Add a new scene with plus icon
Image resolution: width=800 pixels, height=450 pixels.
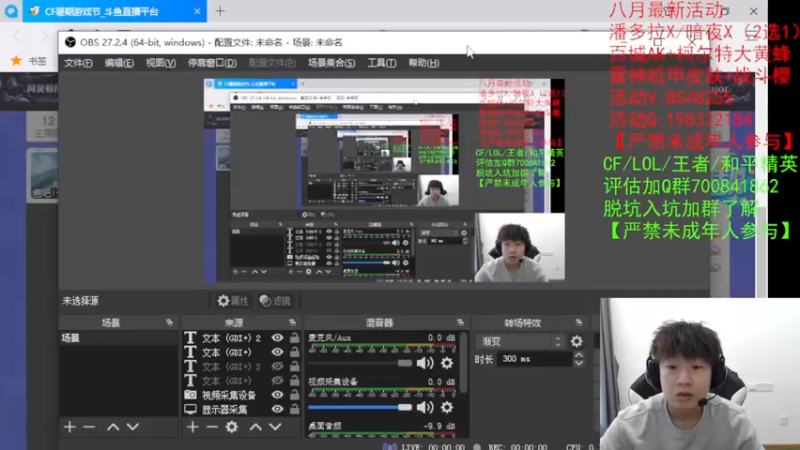coord(69,427)
